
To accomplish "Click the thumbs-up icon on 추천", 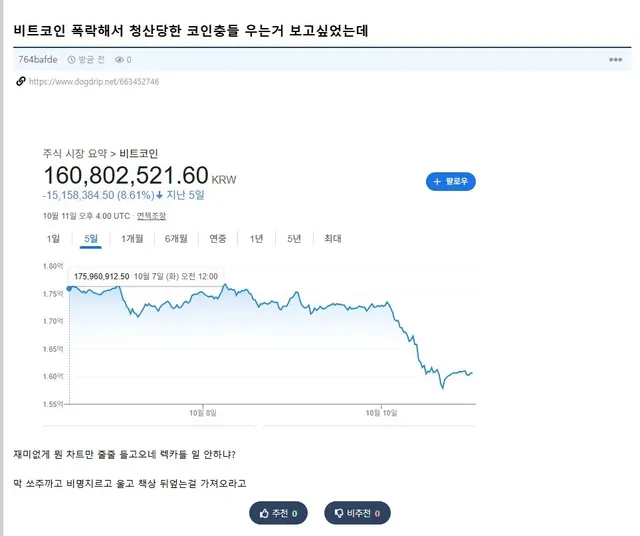I will (x=264, y=513).
